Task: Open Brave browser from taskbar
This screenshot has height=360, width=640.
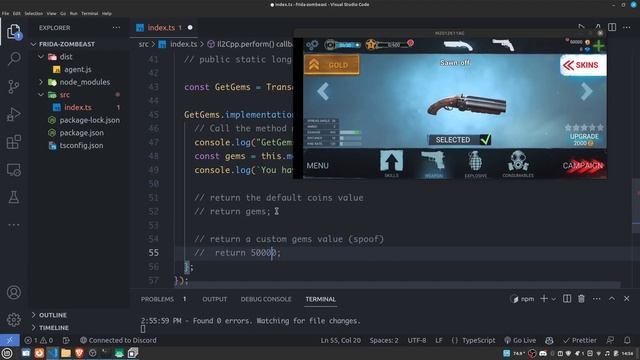Action: (x=79, y=353)
